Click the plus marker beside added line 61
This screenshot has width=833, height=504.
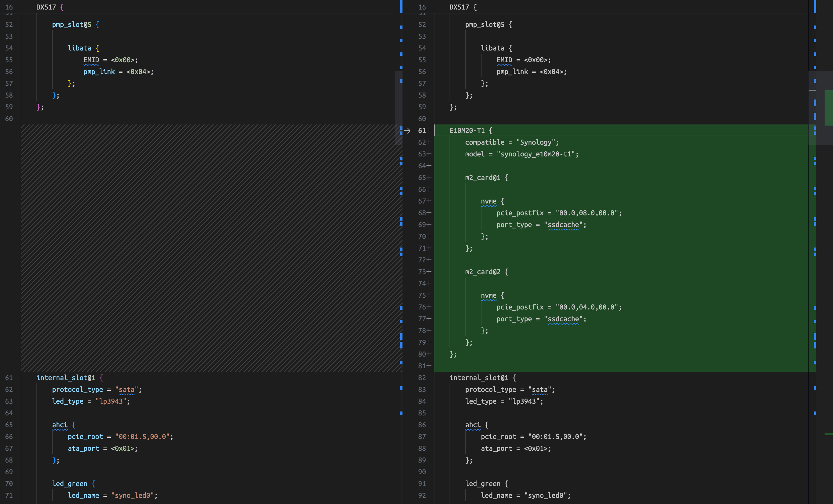click(429, 130)
